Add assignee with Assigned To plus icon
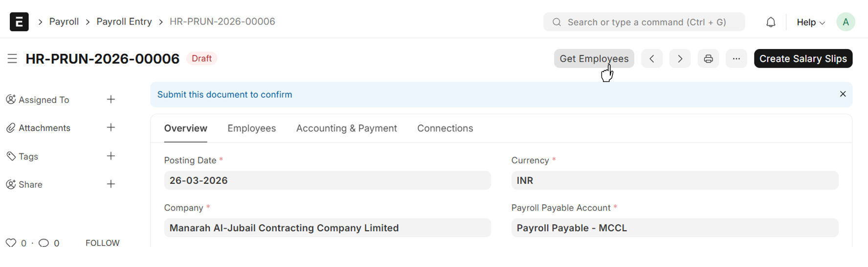 [111, 99]
